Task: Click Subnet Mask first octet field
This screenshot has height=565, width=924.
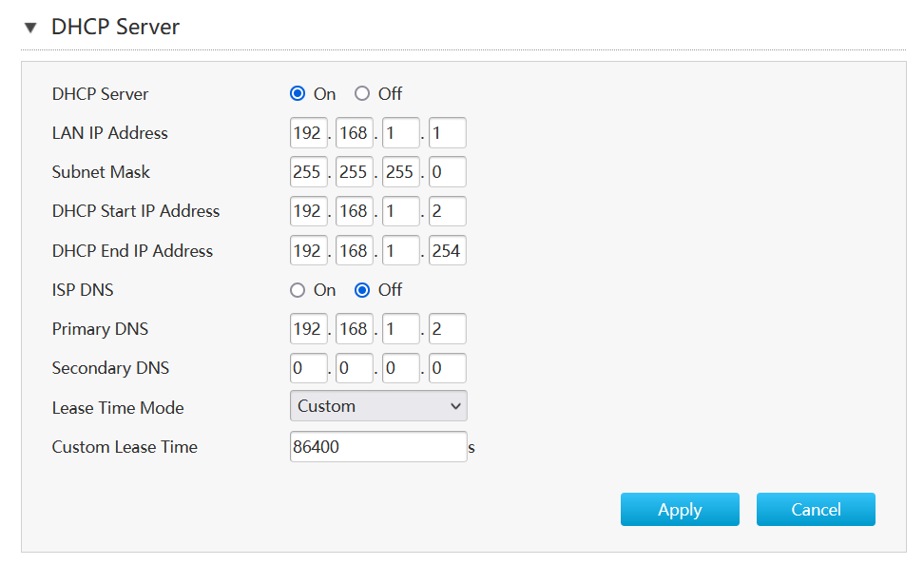Action: pyautogui.click(x=308, y=172)
